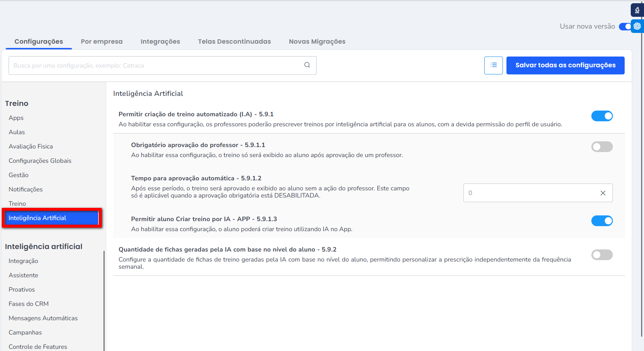Turn off student AI training in app
The height and width of the screenshot is (351, 644).
click(602, 221)
